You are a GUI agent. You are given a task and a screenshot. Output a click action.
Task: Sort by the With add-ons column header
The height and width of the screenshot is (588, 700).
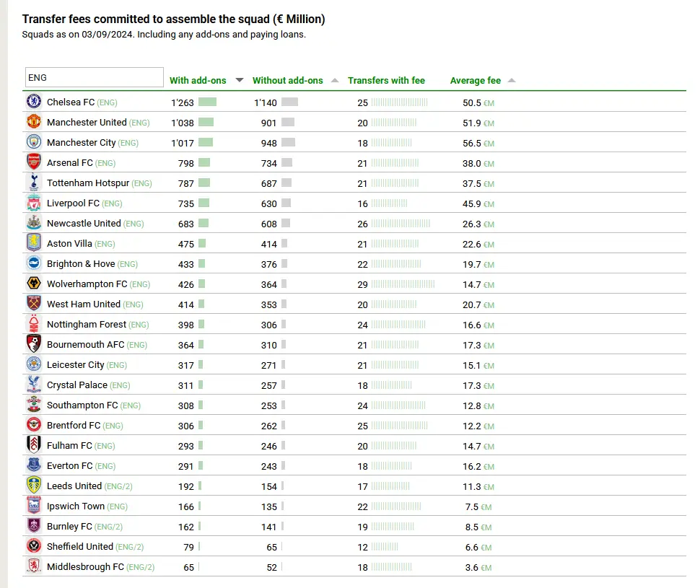click(198, 80)
